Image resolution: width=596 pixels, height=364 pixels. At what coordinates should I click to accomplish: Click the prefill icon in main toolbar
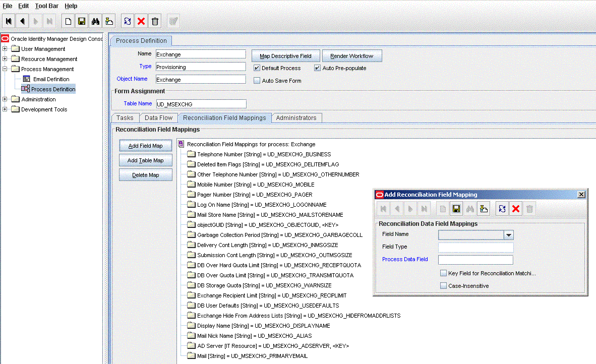pos(109,21)
